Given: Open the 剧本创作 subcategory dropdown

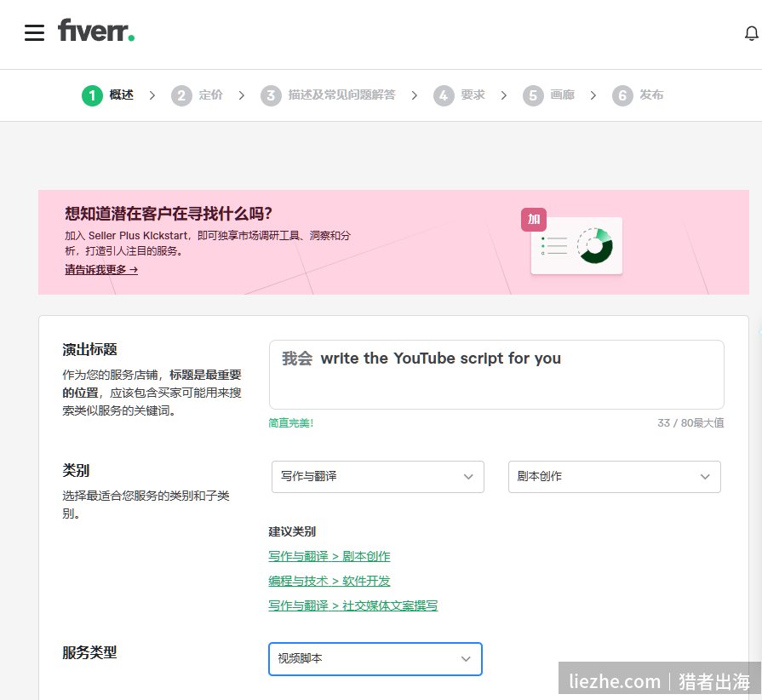Looking at the screenshot, I should pos(614,477).
